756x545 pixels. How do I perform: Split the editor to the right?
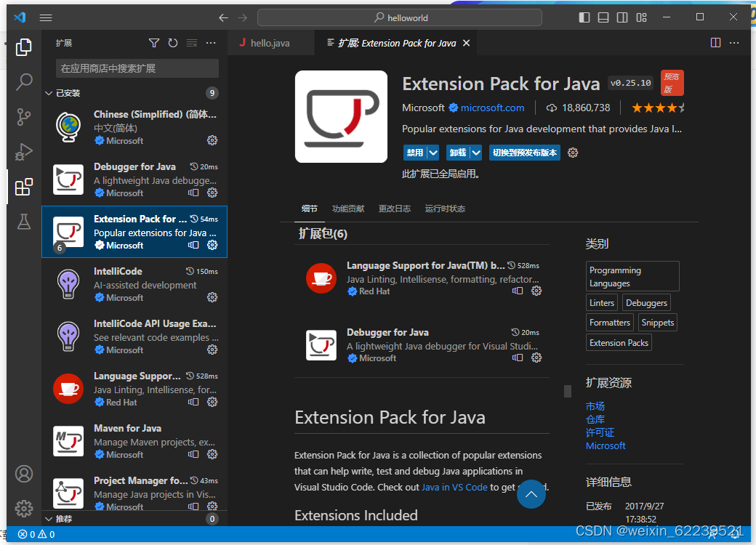[715, 43]
